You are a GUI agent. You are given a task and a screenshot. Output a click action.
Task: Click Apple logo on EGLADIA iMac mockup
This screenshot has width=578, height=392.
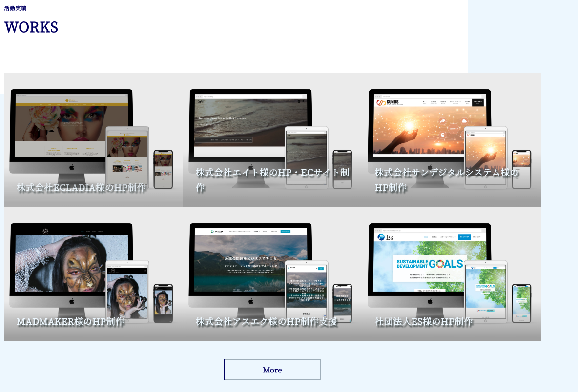tap(71, 167)
